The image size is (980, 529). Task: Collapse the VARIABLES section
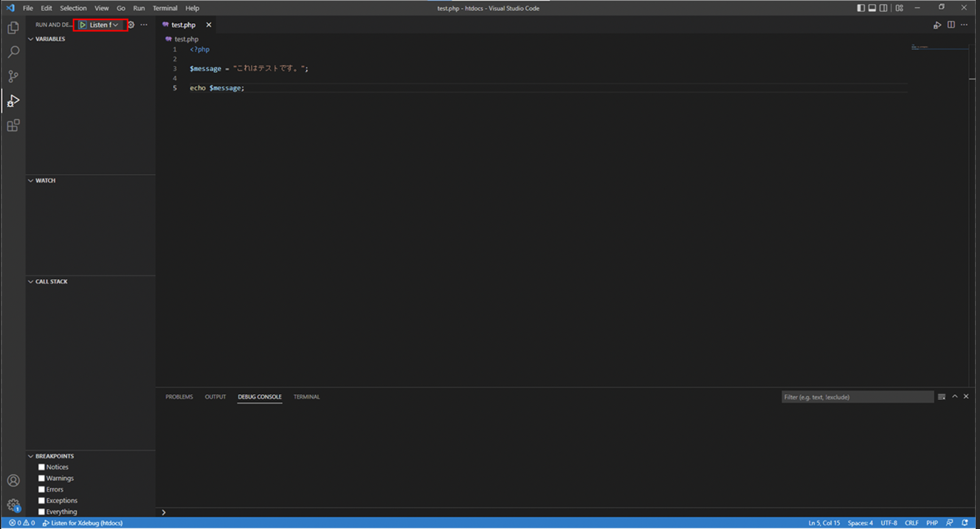[x=50, y=39]
